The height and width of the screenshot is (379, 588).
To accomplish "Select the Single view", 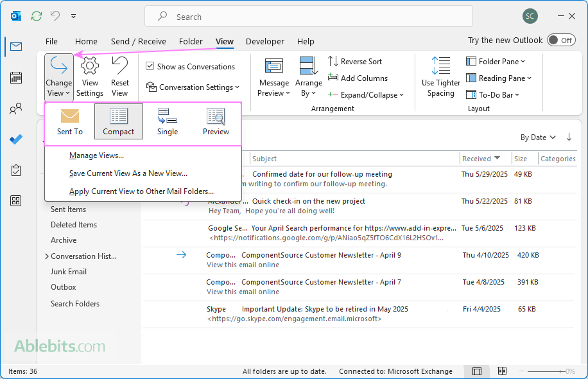I will 168,121.
